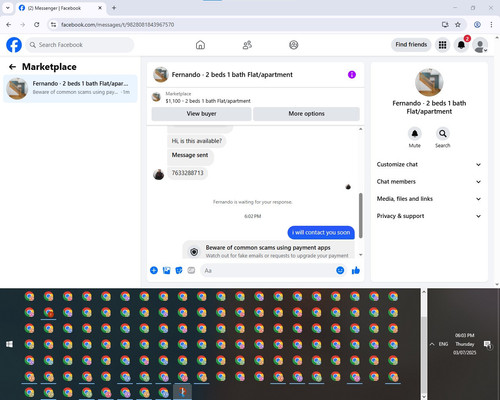Open the Chrome tab search dropdown
500x400 pixels.
pos(8,8)
